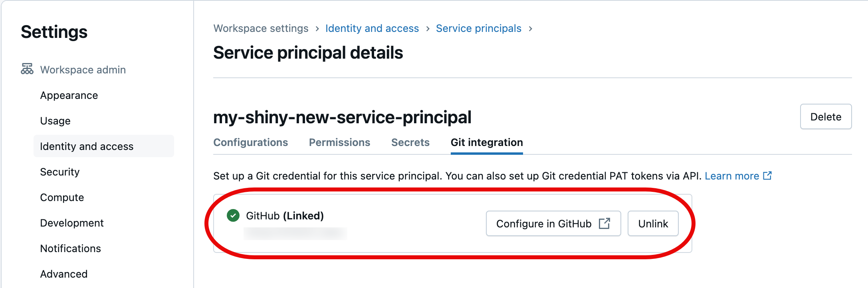Viewport: 868px width, 288px height.
Task: Click the external link icon beside Learn more
Action: 768,176
